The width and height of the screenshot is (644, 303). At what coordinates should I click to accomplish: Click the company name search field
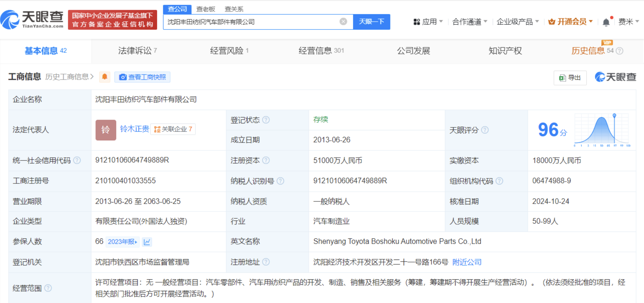click(x=251, y=22)
